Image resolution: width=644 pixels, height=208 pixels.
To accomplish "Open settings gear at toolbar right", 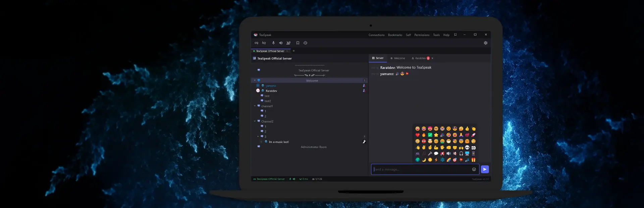I will coord(485,43).
